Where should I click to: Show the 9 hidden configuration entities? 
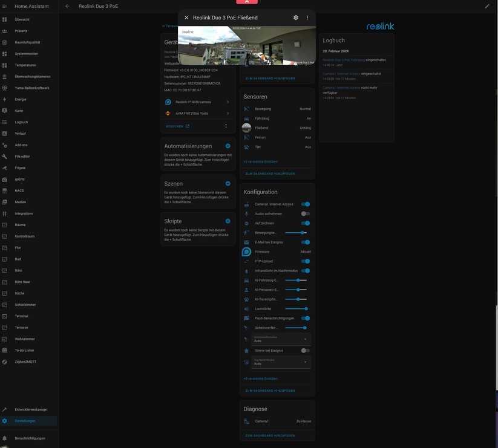(261, 379)
